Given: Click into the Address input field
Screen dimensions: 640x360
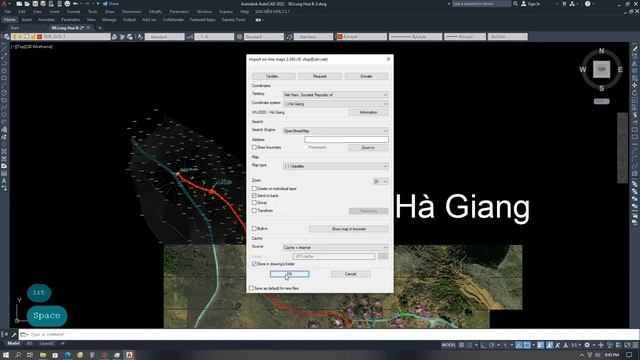Looking at the screenshot, I should point(346,140).
